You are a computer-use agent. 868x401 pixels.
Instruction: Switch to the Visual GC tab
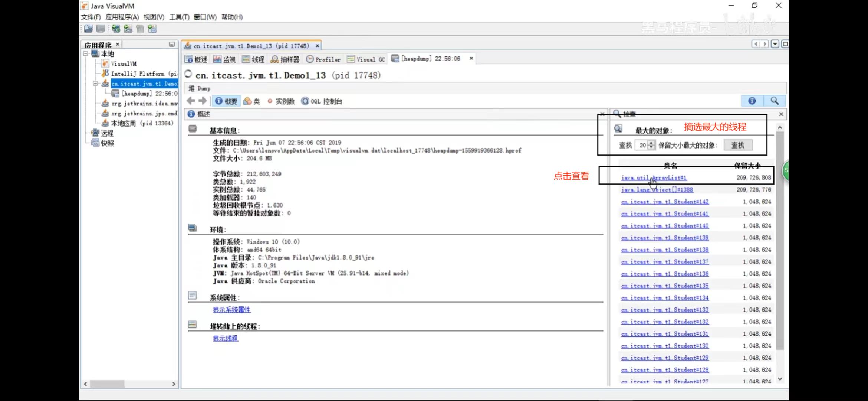click(x=366, y=59)
